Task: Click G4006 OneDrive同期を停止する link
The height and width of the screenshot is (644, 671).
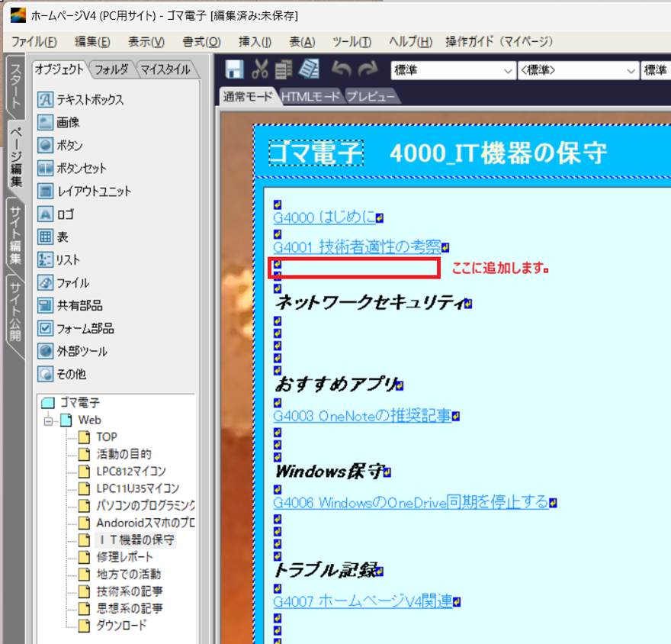Action: coord(411,501)
